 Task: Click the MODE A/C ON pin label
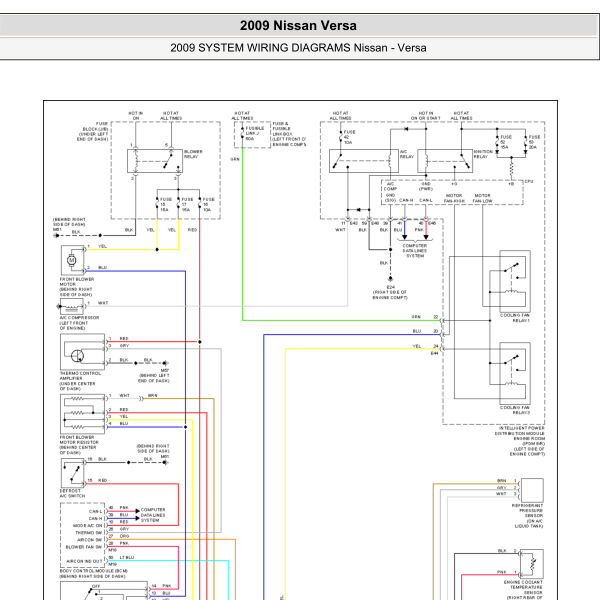pos(88,525)
